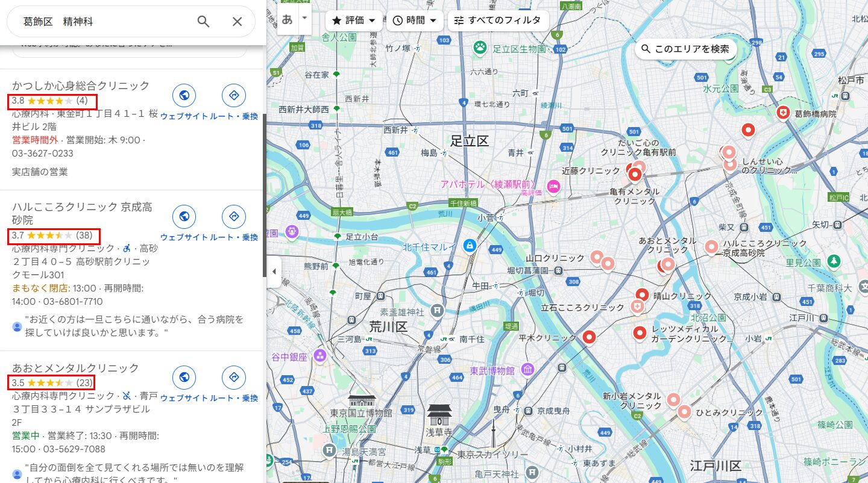
Task: Click the 実店舗の営業 text
Action: coord(40,172)
